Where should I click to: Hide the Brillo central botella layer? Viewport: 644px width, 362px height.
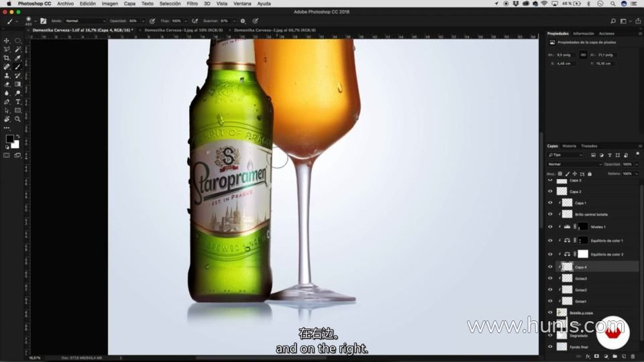[x=550, y=215]
